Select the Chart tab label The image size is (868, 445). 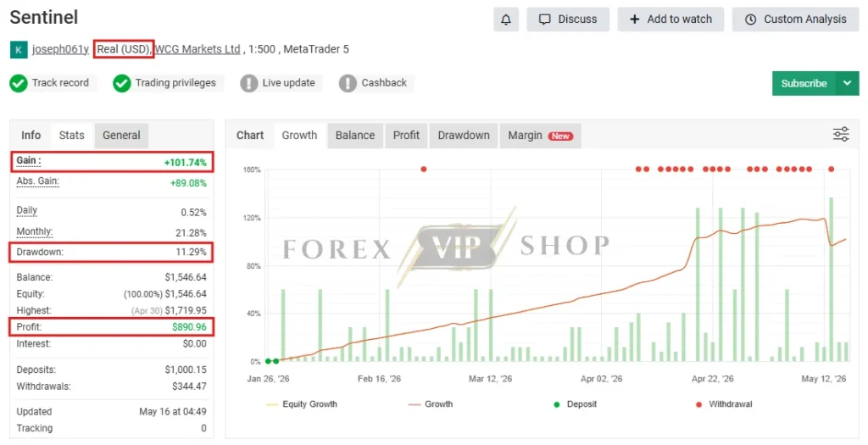(x=250, y=135)
